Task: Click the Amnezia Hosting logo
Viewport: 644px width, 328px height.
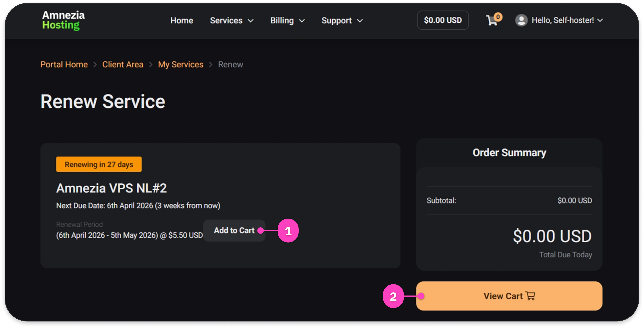Action: (63, 20)
